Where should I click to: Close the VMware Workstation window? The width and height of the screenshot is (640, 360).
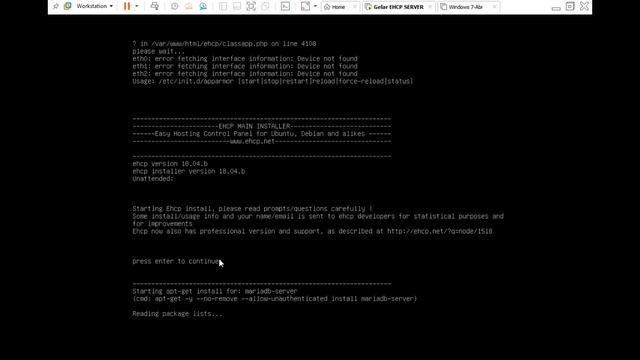(584, 6)
